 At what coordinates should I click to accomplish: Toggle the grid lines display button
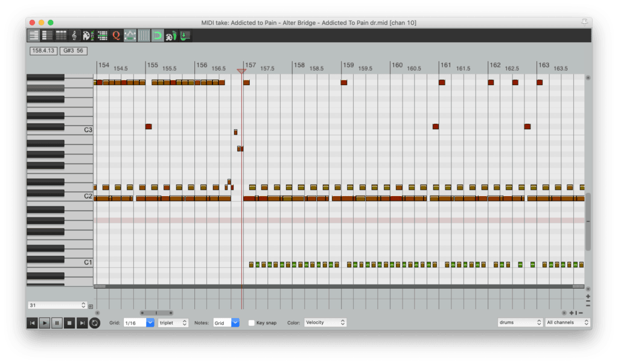click(144, 36)
